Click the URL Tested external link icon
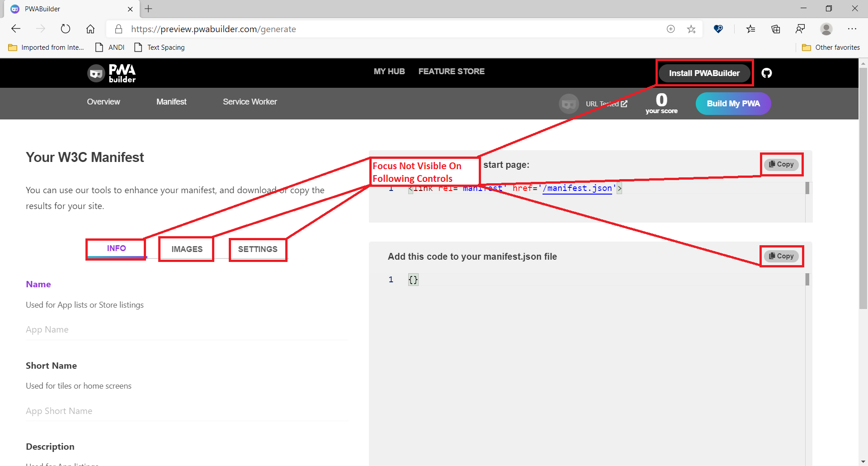 [624, 104]
